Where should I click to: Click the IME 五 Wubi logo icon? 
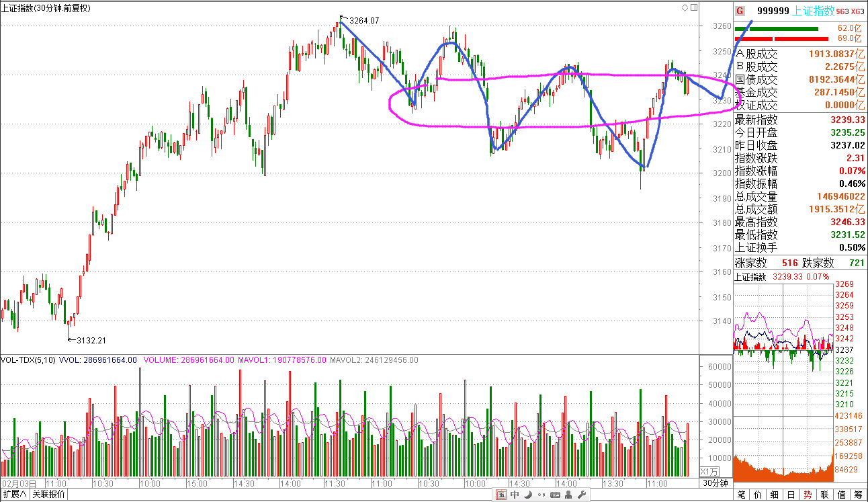[501, 495]
